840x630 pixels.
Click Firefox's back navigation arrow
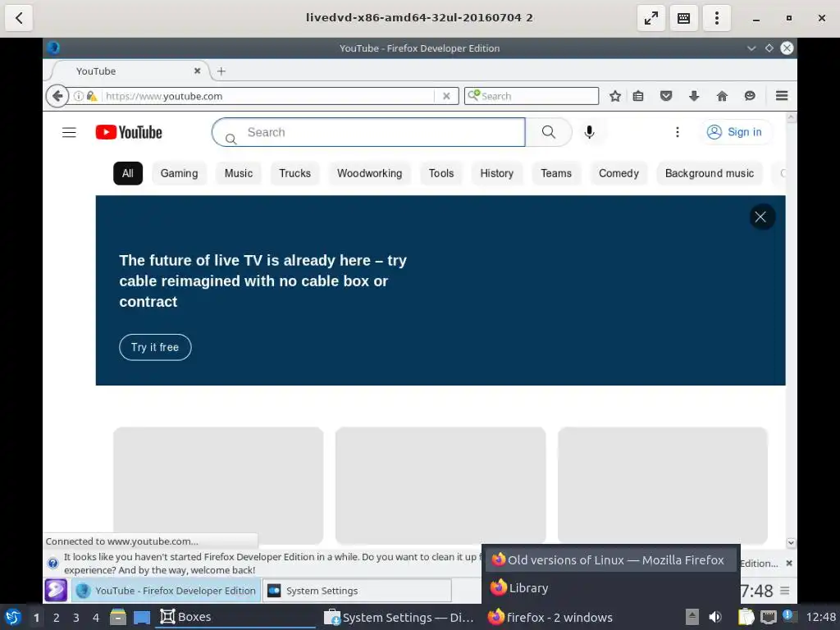click(57, 96)
